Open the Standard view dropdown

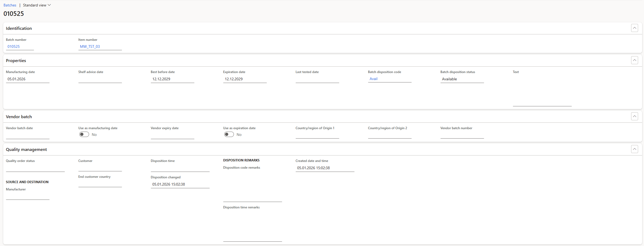(37, 5)
